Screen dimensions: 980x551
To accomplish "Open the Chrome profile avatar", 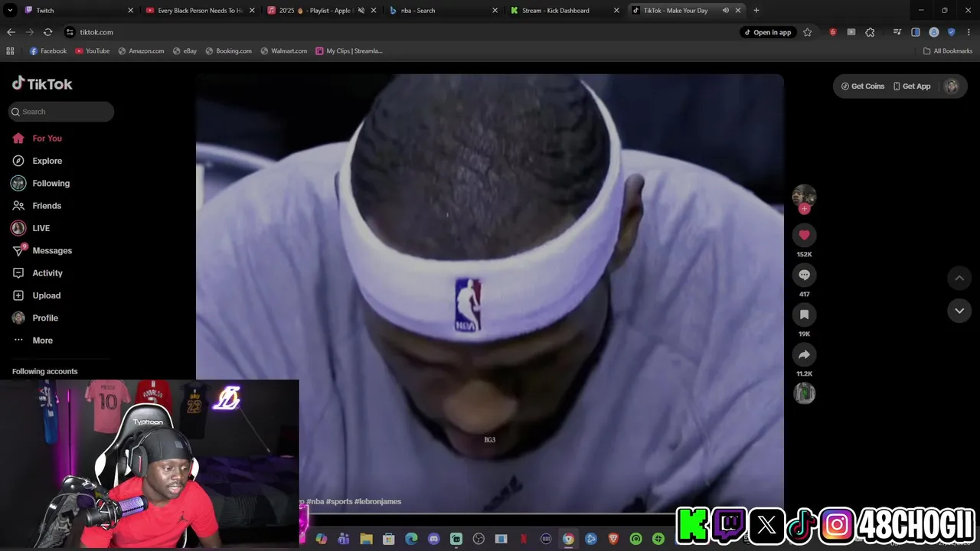I will (934, 32).
